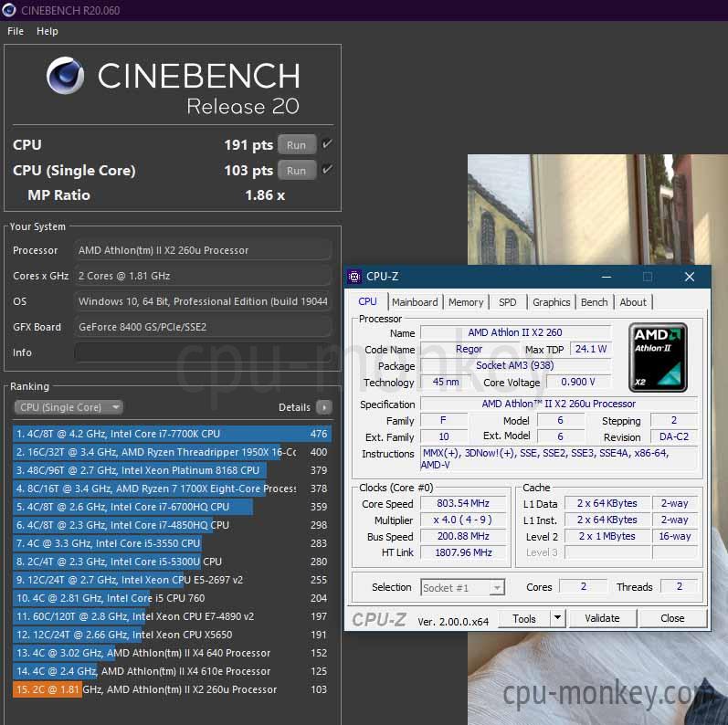Click the CPU-Z version text Ver. 2.00.0.x64
This screenshot has height=725, width=728.
(x=453, y=622)
